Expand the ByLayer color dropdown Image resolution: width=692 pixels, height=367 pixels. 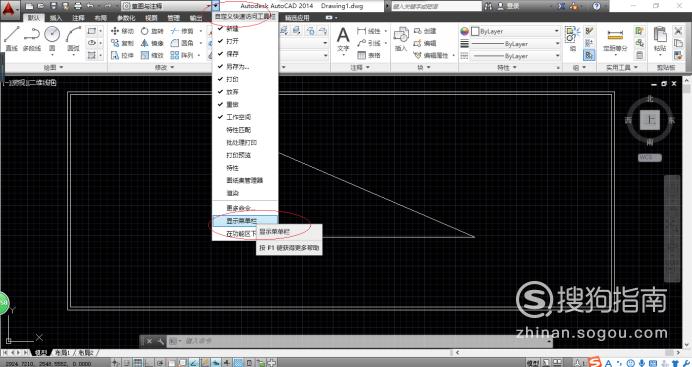(515, 31)
